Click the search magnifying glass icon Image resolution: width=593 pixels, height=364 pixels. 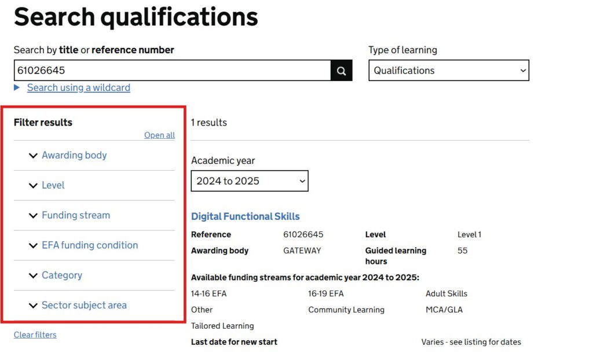(x=341, y=70)
